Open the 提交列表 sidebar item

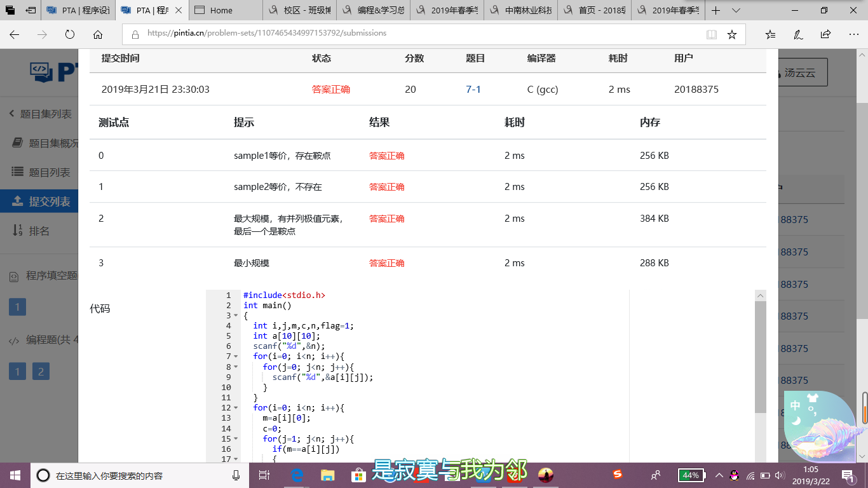pyautogui.click(x=39, y=201)
